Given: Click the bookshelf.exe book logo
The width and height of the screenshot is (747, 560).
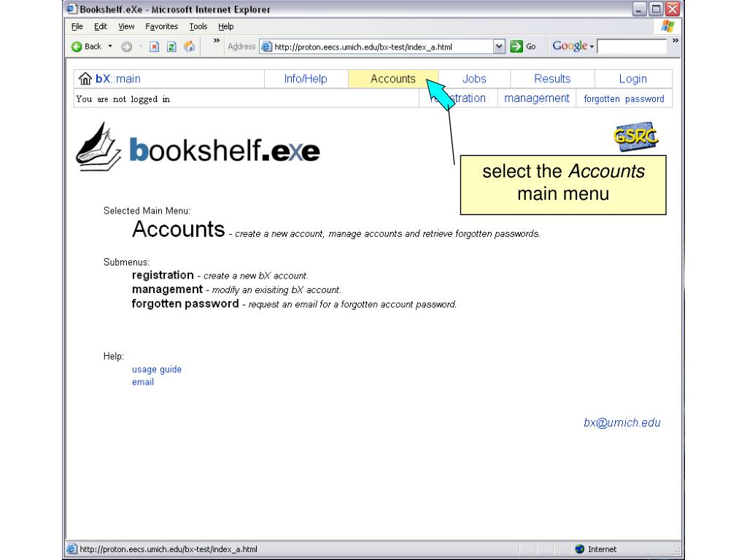Looking at the screenshot, I should coord(98,147).
